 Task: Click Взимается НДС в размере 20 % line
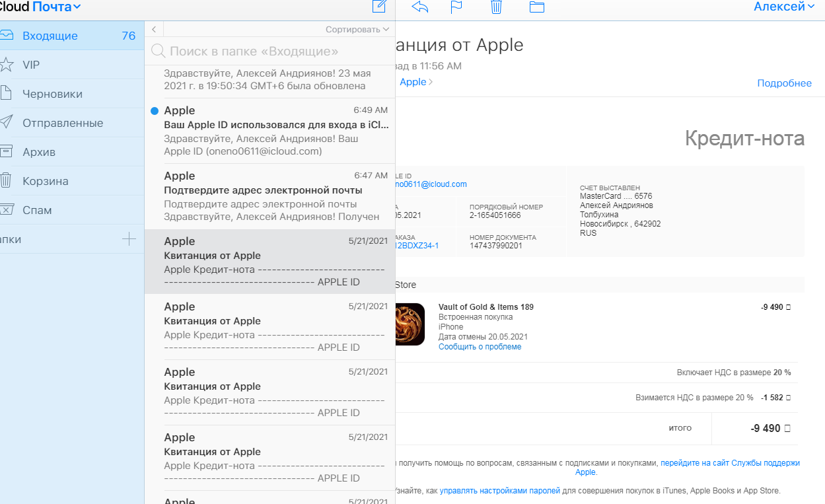pos(694,398)
